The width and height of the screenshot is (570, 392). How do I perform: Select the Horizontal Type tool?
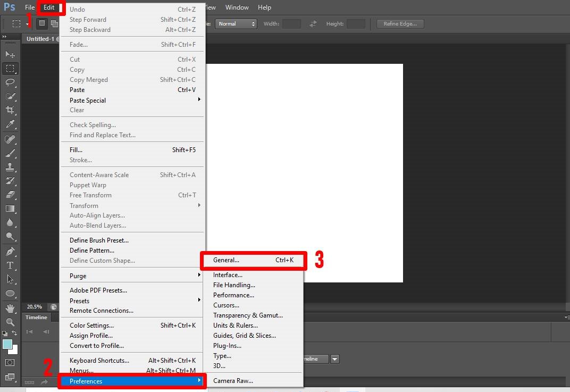coord(10,265)
